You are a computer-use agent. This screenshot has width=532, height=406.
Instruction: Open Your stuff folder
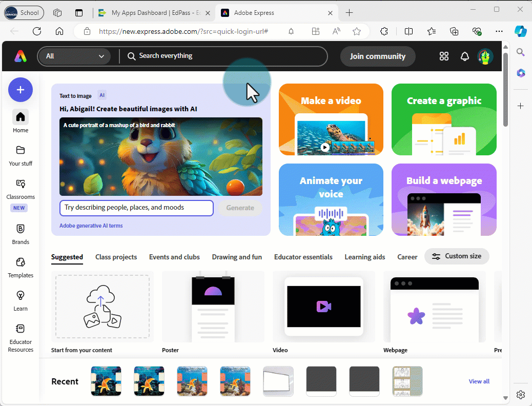point(21,156)
